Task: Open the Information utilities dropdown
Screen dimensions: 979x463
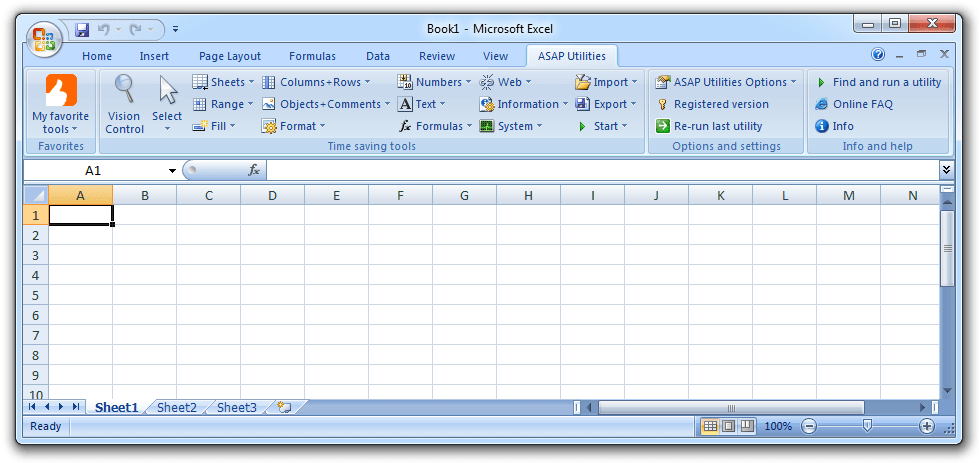Action: click(x=524, y=104)
